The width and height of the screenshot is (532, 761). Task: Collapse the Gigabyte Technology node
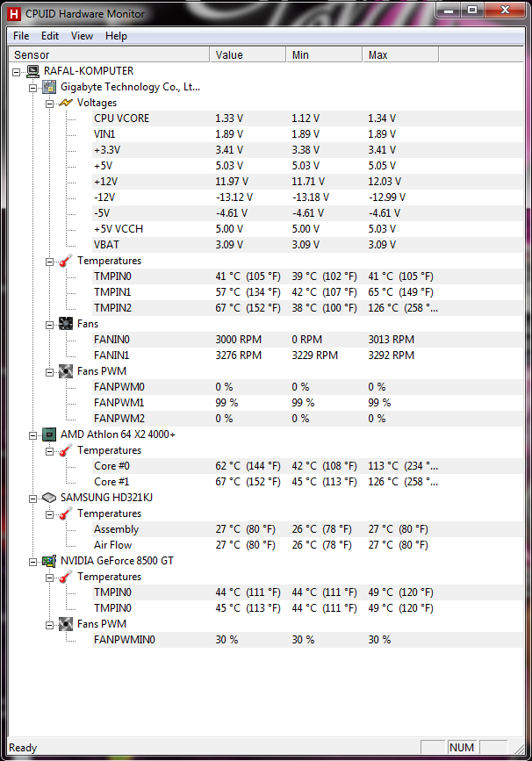33,88
